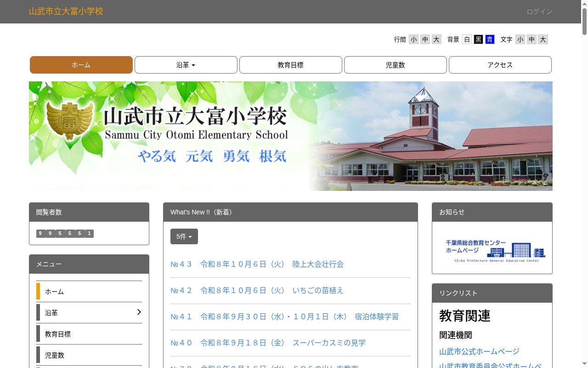Open the 山武市公式ホームページ link
Screen dimensions: 588x368
click(479, 352)
